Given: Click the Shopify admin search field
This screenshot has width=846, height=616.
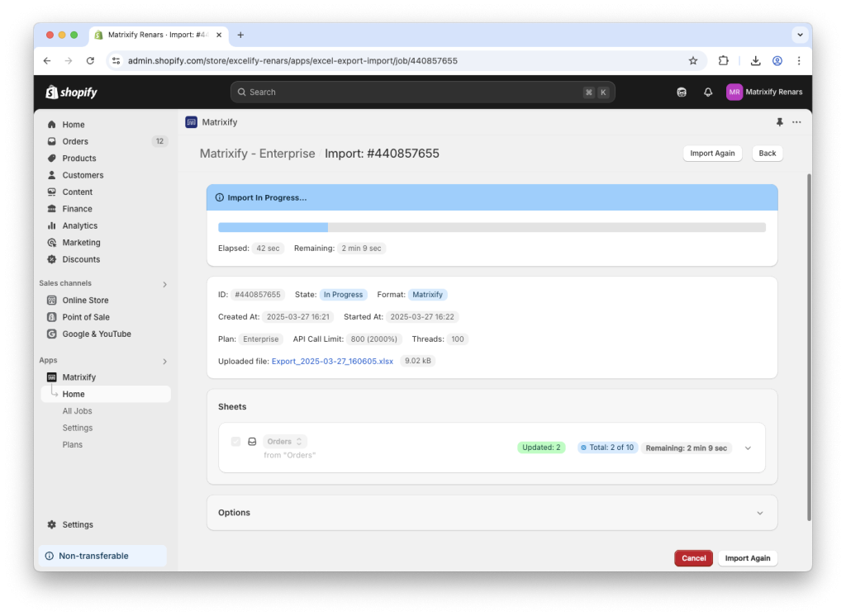Looking at the screenshot, I should [x=421, y=92].
